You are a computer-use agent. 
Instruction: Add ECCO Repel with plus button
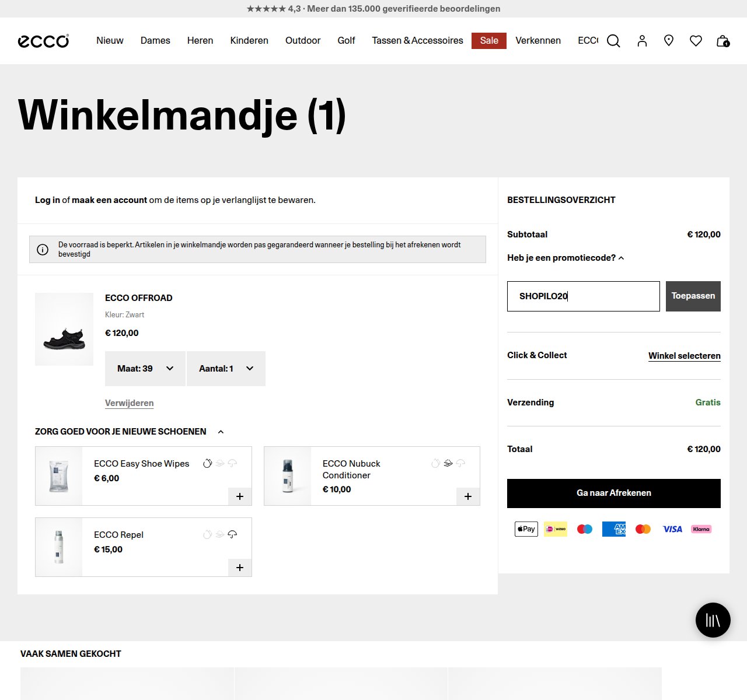(240, 568)
